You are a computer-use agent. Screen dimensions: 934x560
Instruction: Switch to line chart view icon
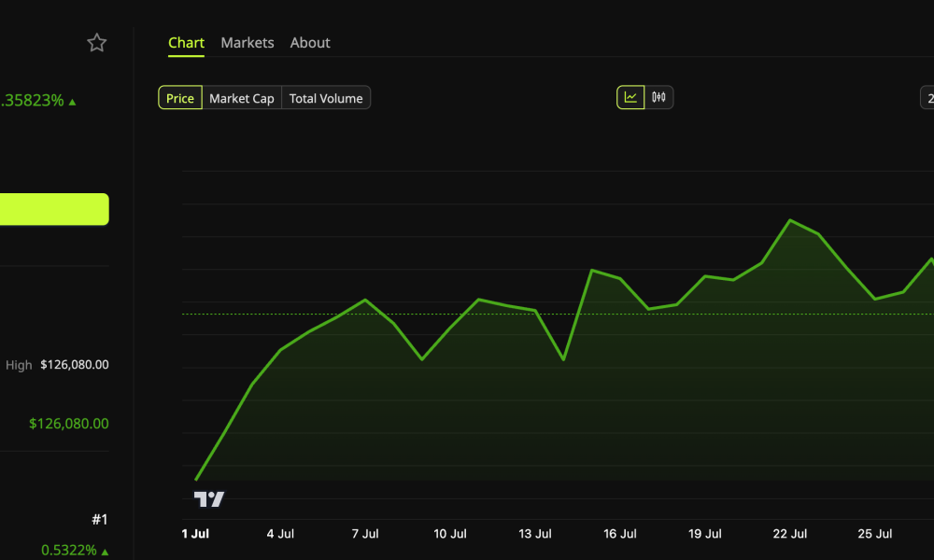[x=630, y=97]
